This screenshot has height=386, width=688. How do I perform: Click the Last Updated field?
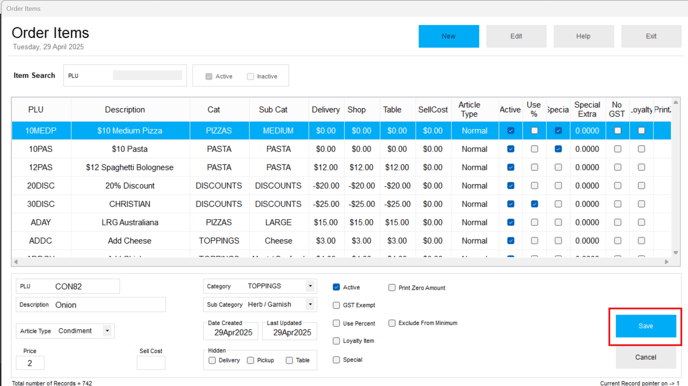point(291,332)
